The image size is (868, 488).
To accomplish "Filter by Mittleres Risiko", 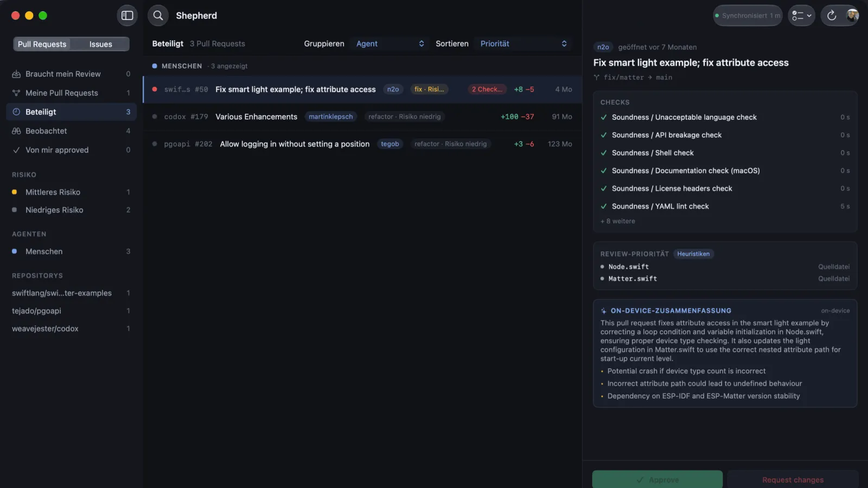I will point(71,192).
